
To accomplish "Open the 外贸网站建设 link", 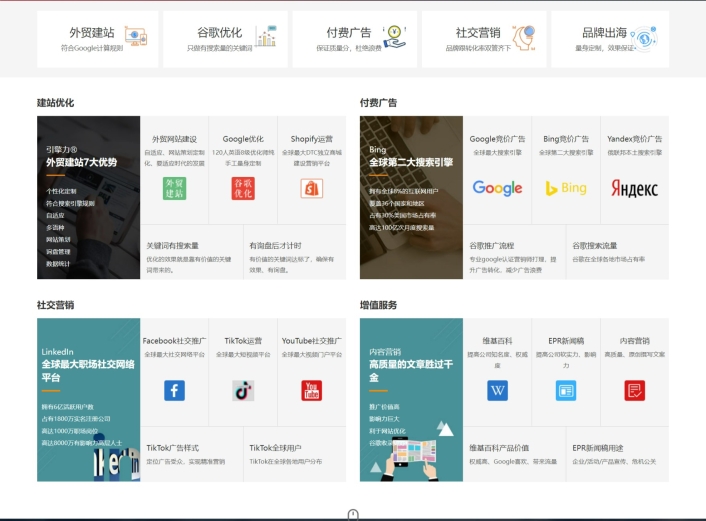I will (x=174, y=139).
